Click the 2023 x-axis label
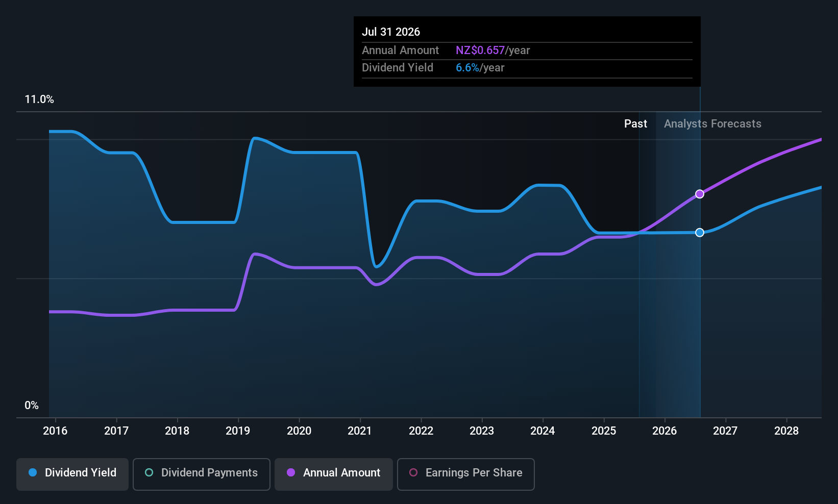This screenshot has height=504, width=838. [x=482, y=431]
